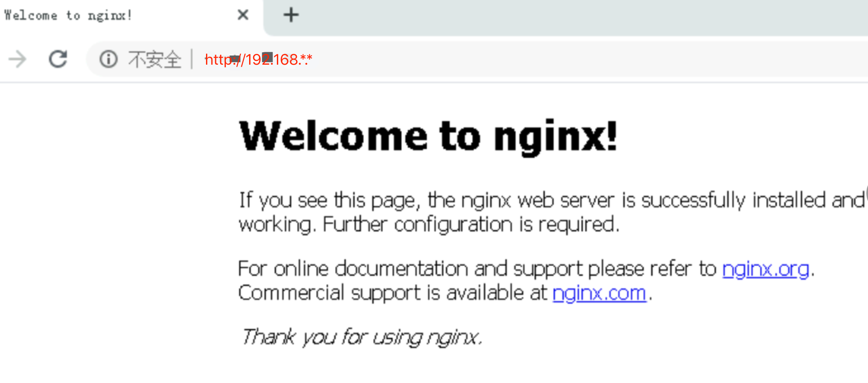Click the paragraph starting If you see this page

pos(551,212)
